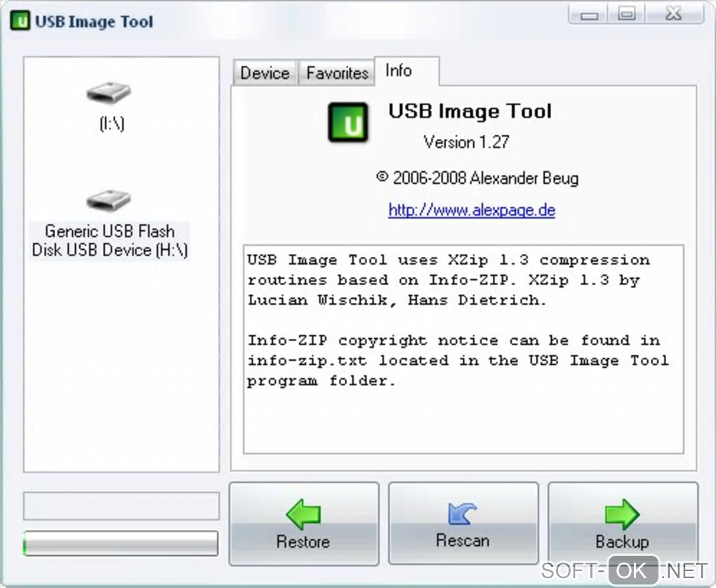Click the green right arrow Backup icon
This screenshot has height=588, width=716.
coord(622,514)
